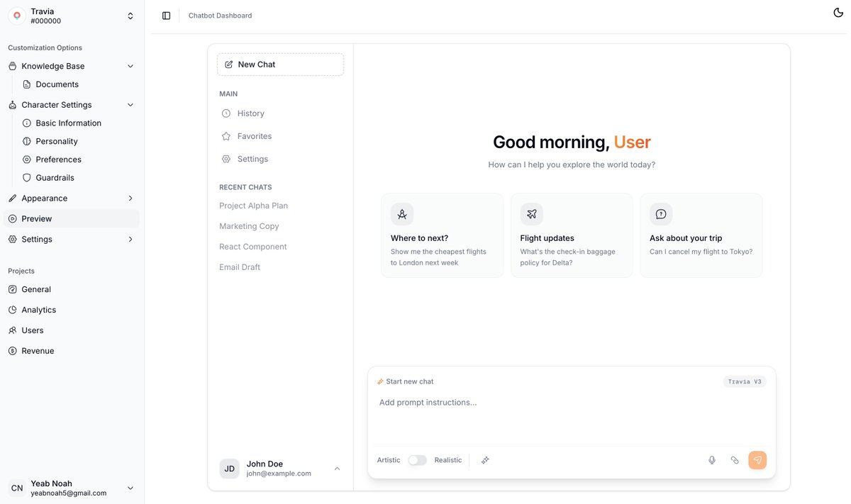Click the Users people icon
The width and height of the screenshot is (851, 504).
tap(13, 330)
